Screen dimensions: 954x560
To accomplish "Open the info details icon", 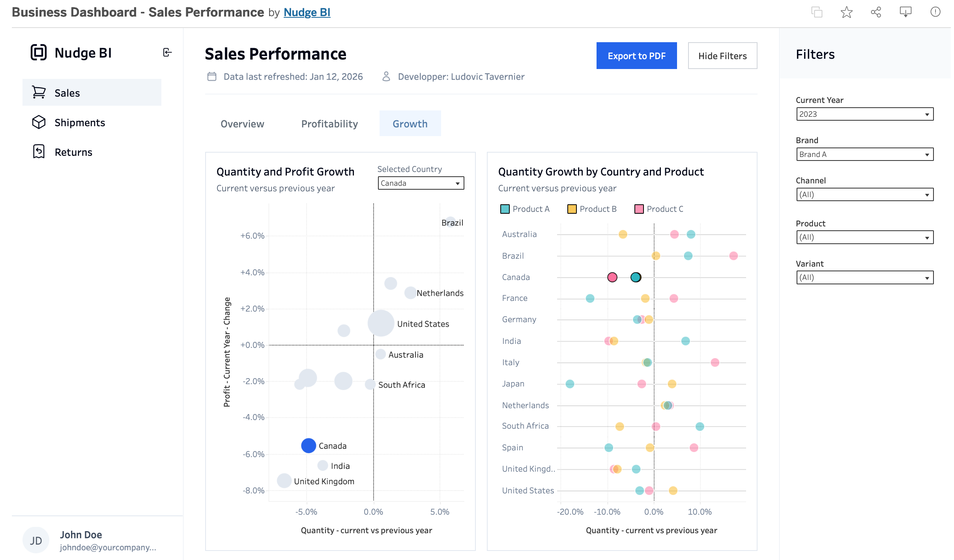I will coord(935,12).
